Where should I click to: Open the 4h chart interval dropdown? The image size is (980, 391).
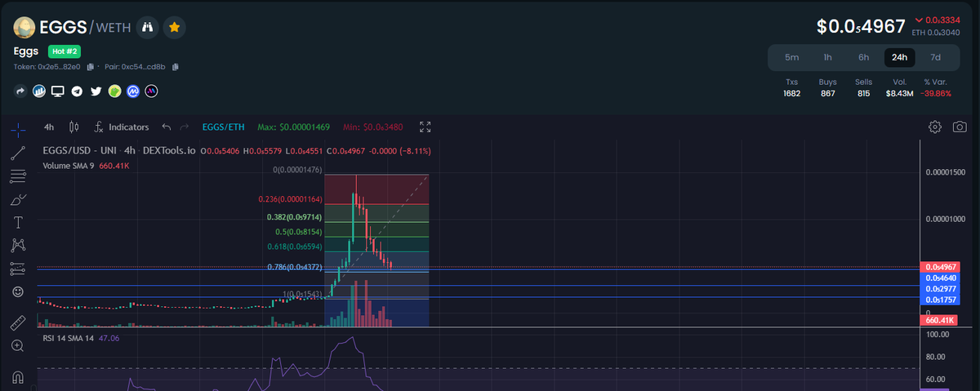pos(49,127)
